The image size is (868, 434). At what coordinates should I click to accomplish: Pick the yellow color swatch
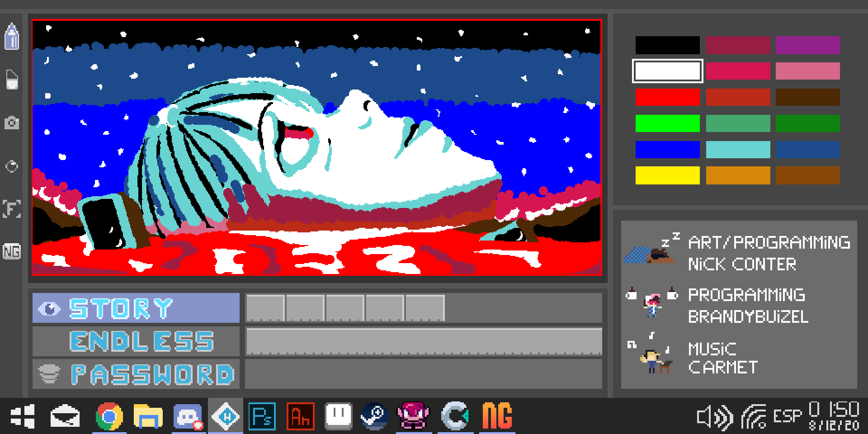click(x=667, y=175)
